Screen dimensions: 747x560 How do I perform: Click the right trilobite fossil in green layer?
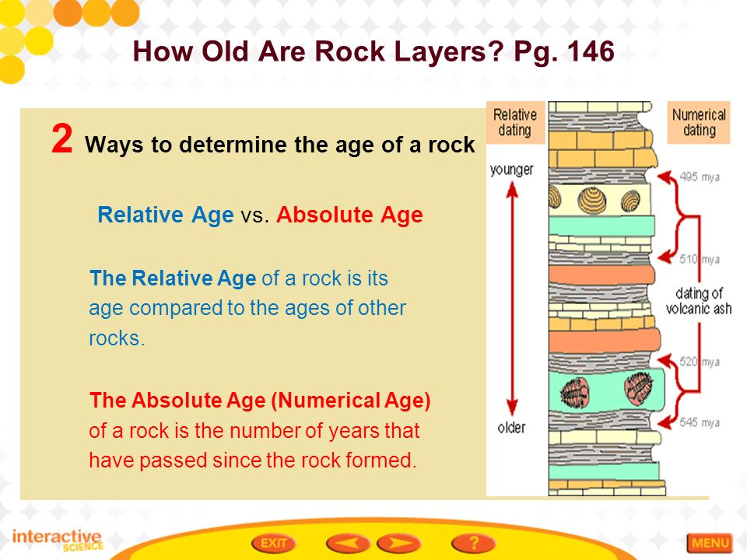click(638, 389)
